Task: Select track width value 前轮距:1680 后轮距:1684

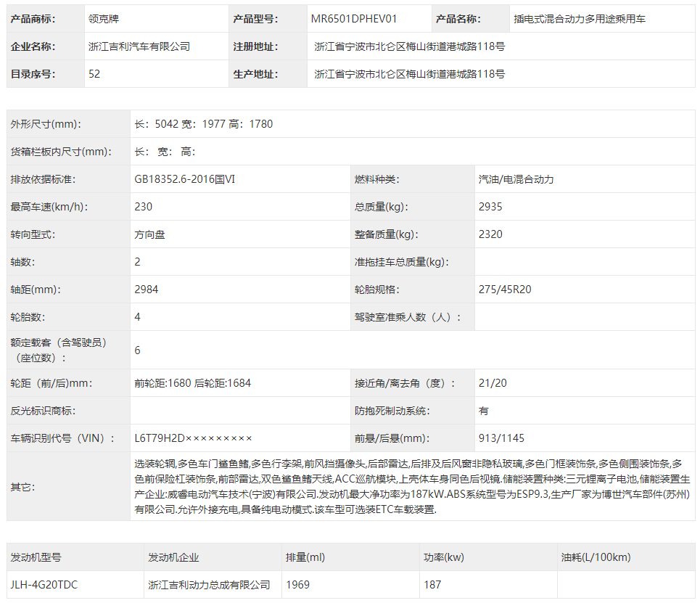Action: pyautogui.click(x=192, y=383)
